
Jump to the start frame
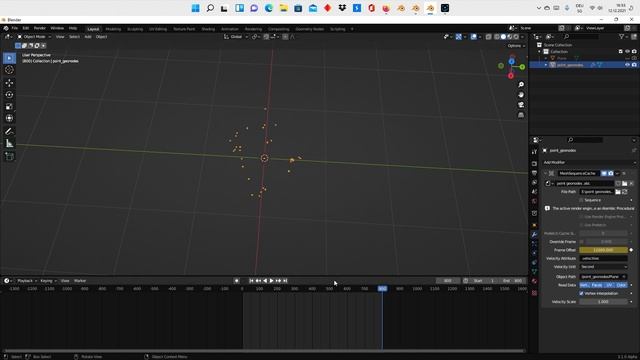coord(251,281)
